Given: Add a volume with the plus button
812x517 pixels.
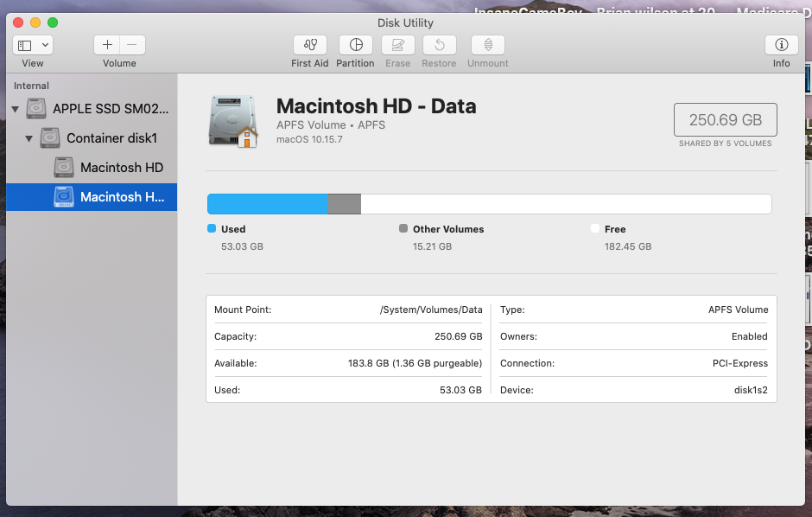Looking at the screenshot, I should click(x=107, y=45).
